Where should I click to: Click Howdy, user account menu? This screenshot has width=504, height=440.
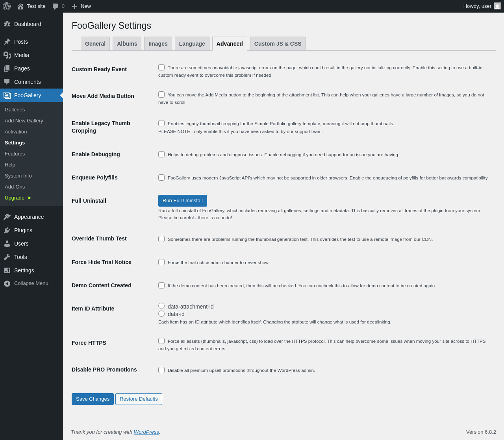pyautogui.click(x=482, y=6)
